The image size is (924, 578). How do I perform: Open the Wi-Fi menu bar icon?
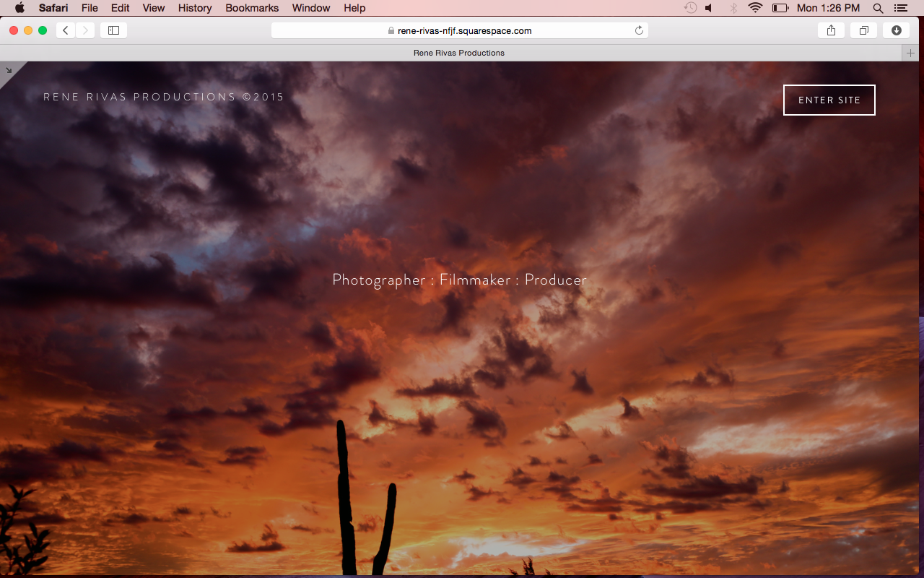tap(755, 8)
